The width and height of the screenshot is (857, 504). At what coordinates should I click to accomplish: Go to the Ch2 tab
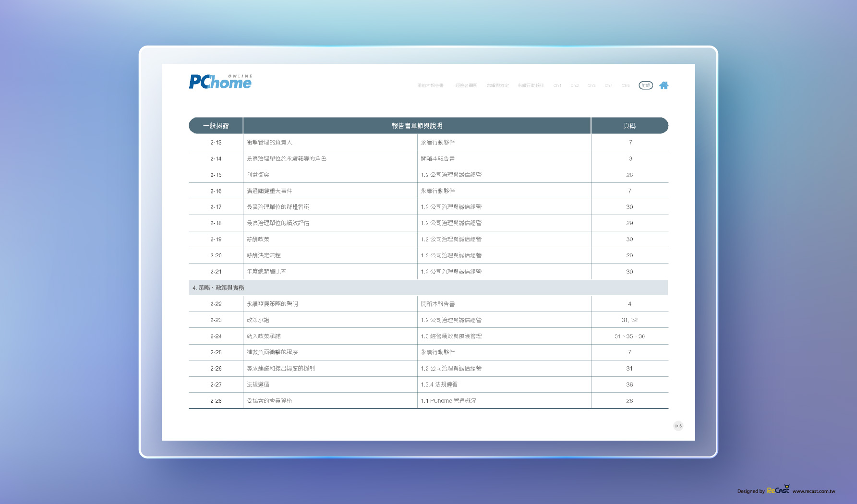tap(574, 85)
